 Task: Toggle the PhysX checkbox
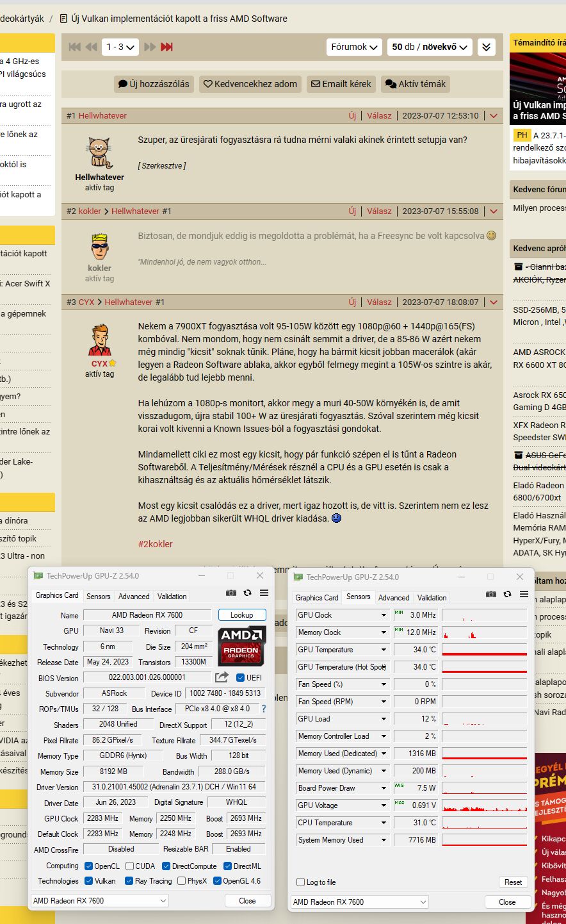pyautogui.click(x=182, y=881)
